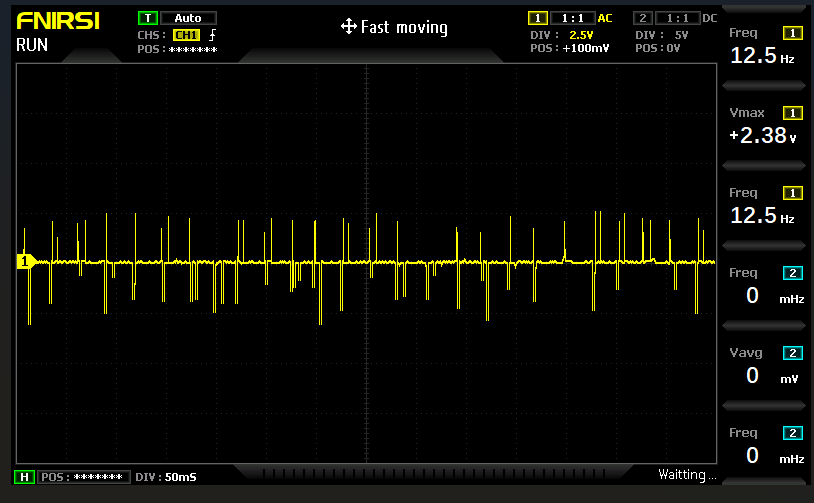Open the Auto trigger mode selector
This screenshot has width=814, height=503.
coord(188,18)
